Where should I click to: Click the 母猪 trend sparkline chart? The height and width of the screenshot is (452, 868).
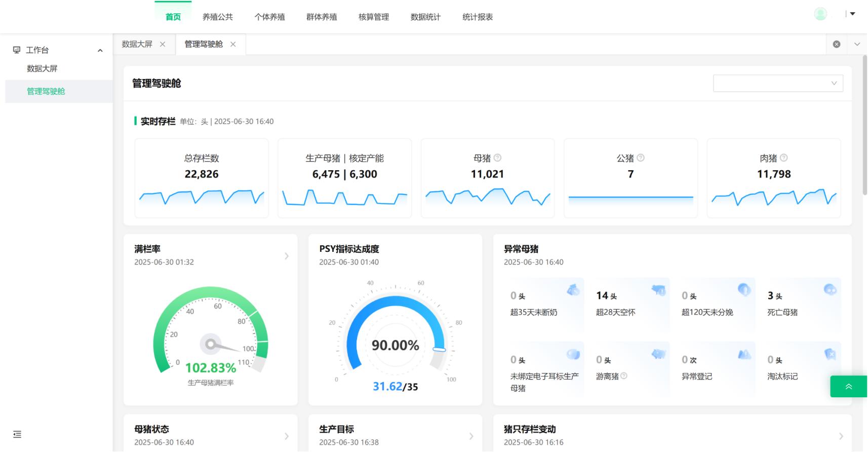pos(488,197)
